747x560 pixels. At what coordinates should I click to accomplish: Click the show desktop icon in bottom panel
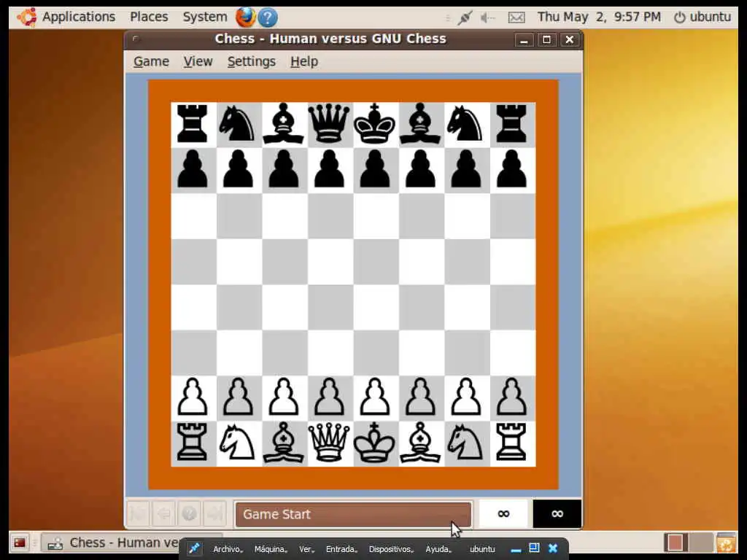pos(20,542)
